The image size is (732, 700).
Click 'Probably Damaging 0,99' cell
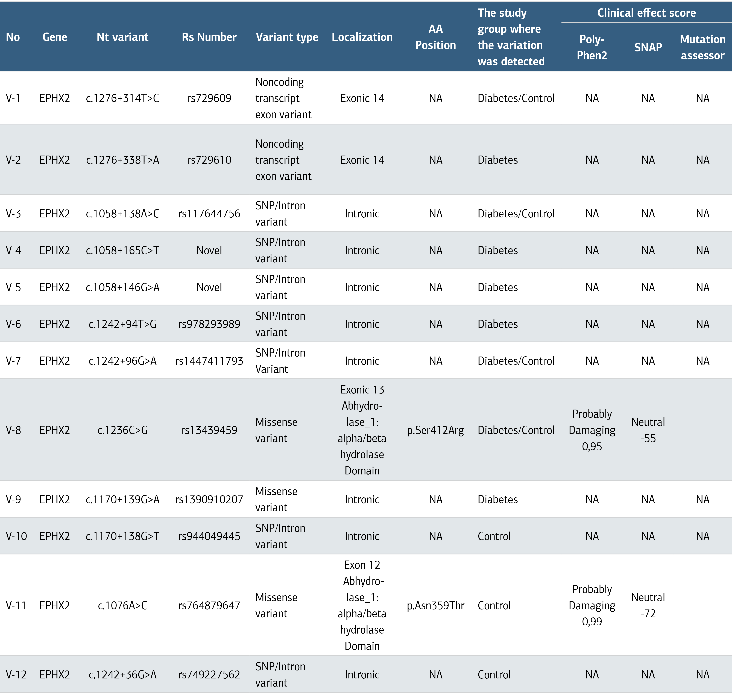592,605
